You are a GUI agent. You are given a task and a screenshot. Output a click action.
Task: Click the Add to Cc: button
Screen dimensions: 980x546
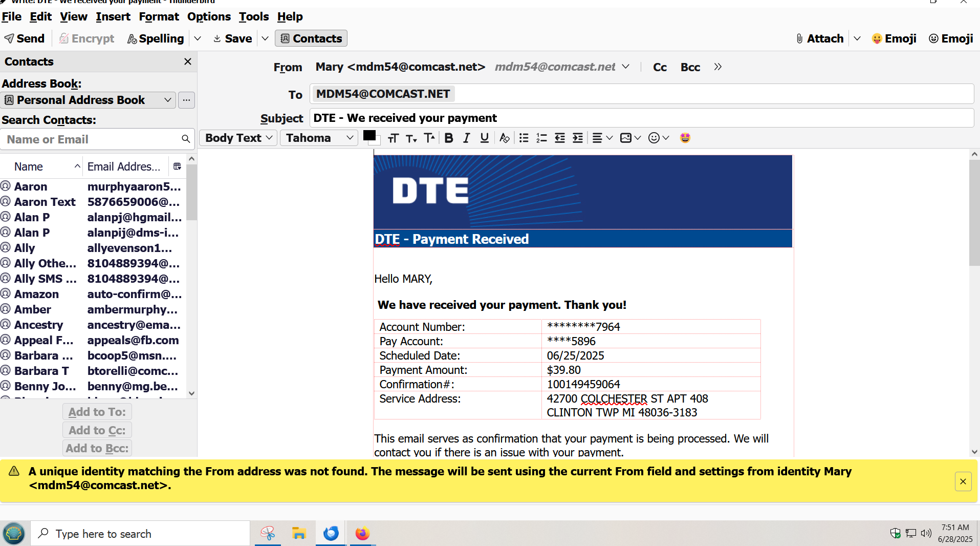[97, 430]
